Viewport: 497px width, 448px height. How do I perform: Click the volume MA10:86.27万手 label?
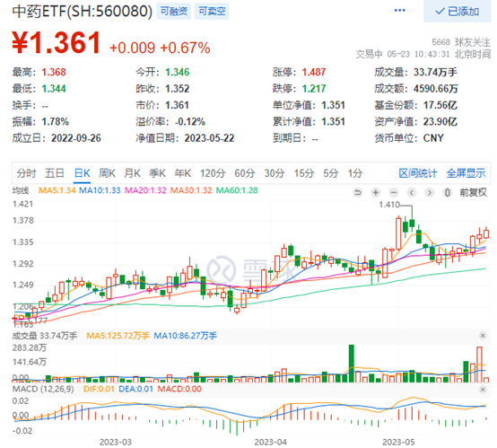coord(186,336)
